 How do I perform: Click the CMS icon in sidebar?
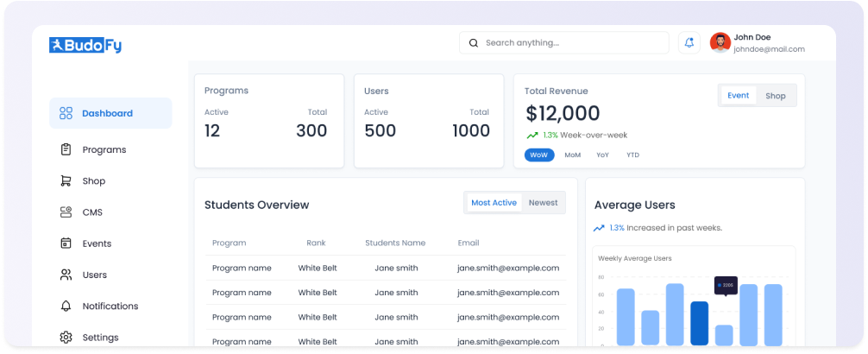pos(66,212)
